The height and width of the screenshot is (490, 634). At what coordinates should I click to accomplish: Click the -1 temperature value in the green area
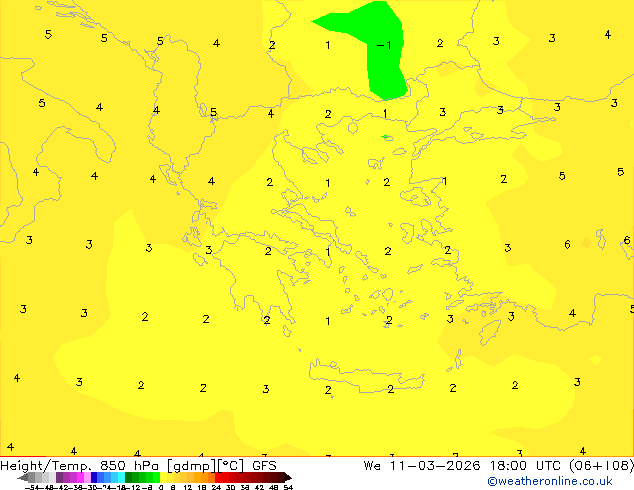pos(384,45)
